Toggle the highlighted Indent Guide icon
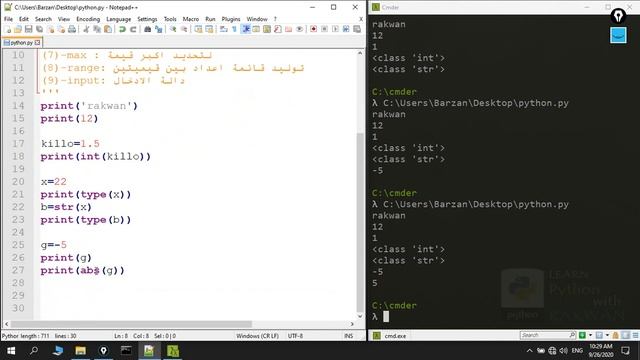Screen dimensions: 640x360 click(245, 29)
